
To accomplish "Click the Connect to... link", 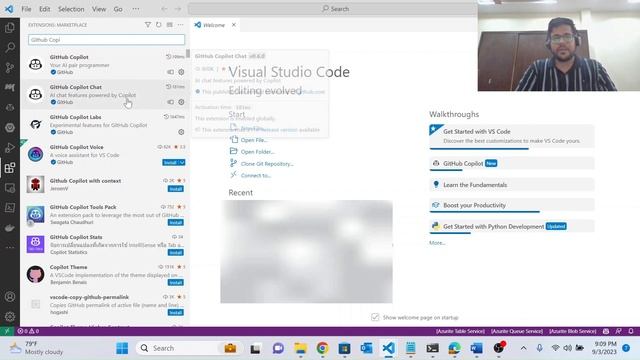I will pos(256,176).
